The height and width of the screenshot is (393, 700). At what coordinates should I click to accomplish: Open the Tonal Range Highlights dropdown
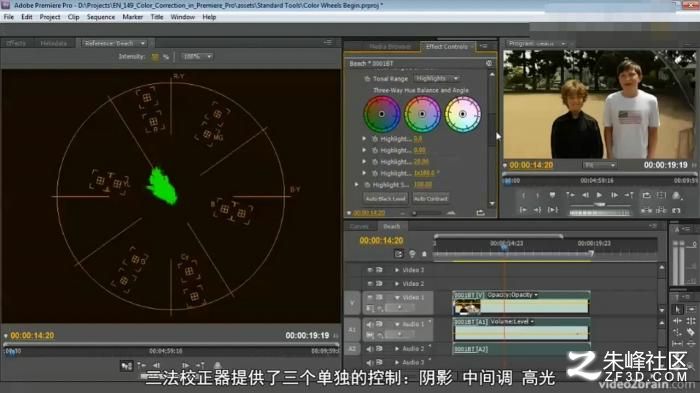coord(437,79)
